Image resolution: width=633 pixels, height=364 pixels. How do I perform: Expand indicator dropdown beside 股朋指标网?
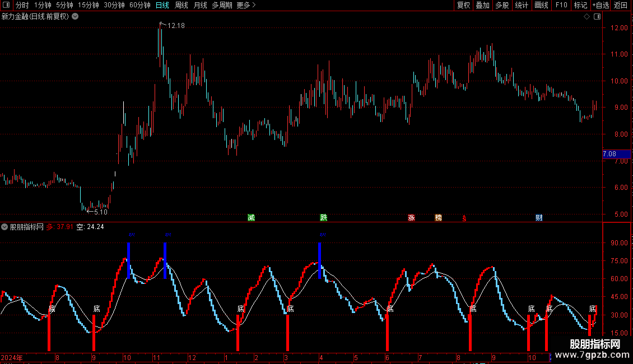click(4, 227)
